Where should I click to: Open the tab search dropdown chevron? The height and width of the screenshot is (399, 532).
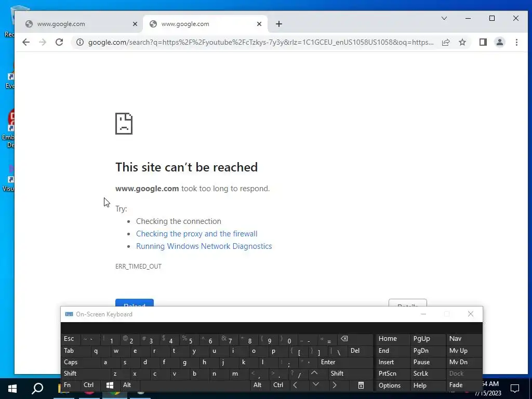point(444,18)
